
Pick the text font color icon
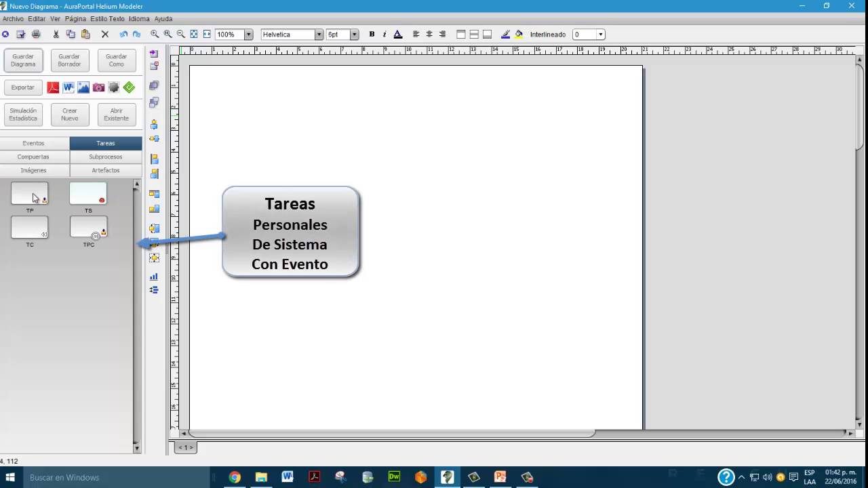pyautogui.click(x=398, y=34)
